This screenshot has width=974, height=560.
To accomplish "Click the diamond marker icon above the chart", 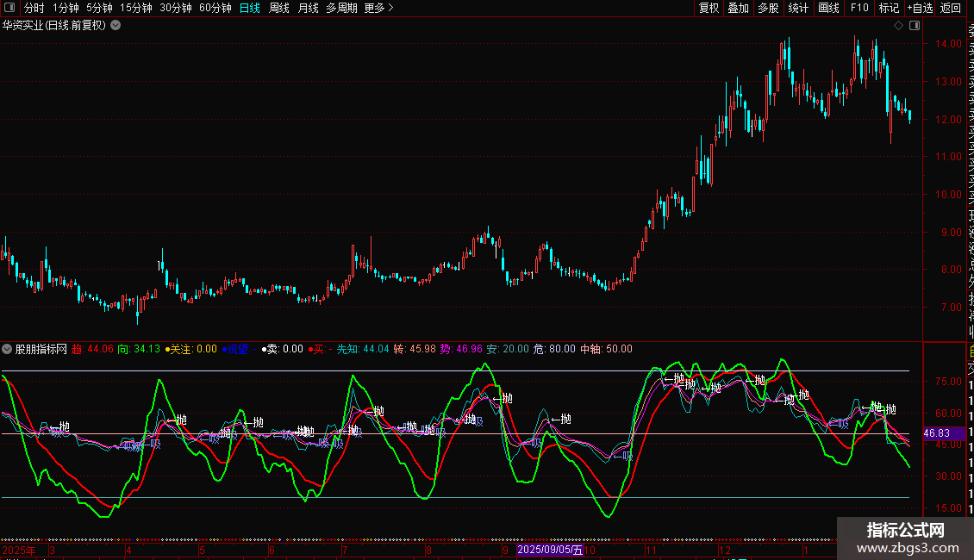I will pos(898,25).
